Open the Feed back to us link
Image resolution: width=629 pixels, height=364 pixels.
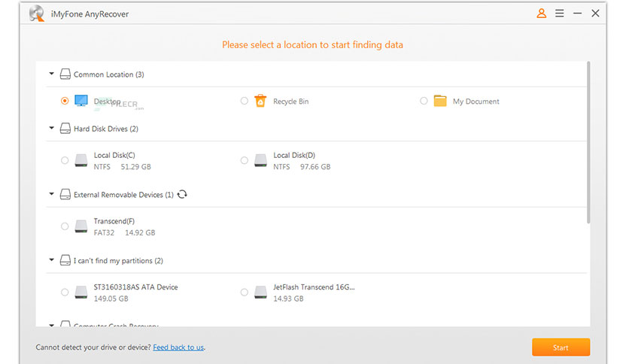coord(178,347)
